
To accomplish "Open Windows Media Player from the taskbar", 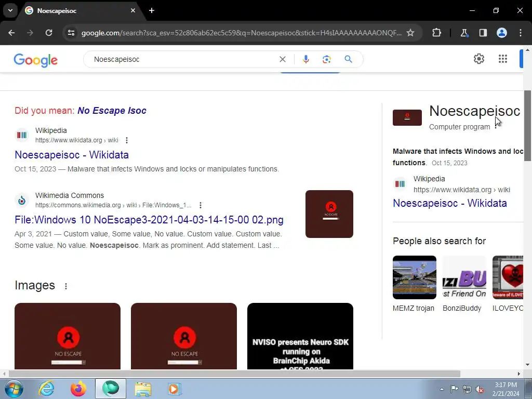I will 175,389.
